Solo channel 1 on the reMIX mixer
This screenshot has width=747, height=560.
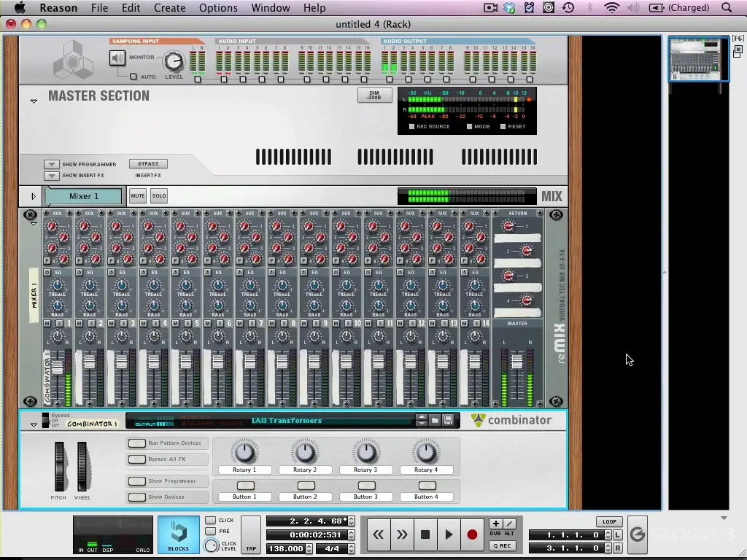[x=59, y=323]
